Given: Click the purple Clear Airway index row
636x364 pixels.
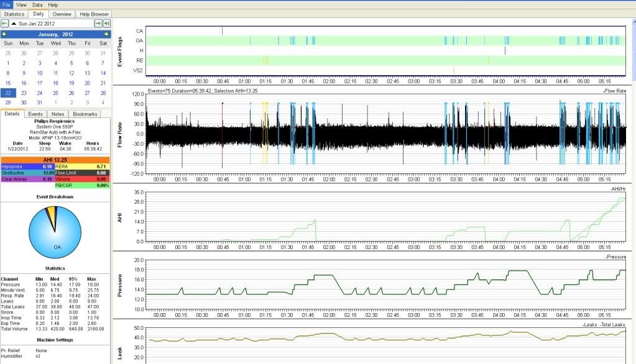Looking at the screenshot, I should click(x=27, y=179).
